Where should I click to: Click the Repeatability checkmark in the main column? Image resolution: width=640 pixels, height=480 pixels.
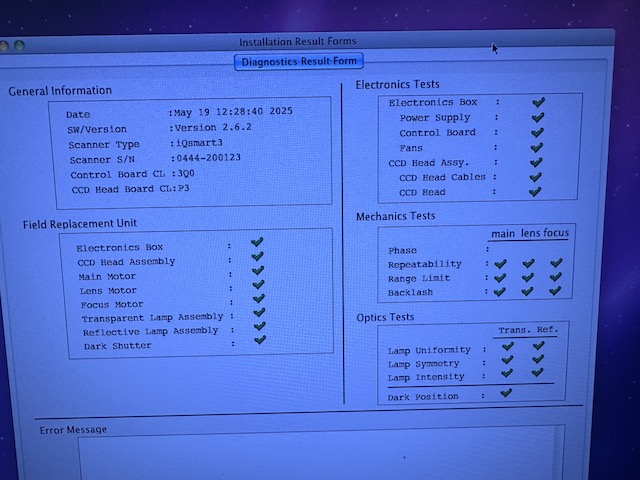click(501, 265)
